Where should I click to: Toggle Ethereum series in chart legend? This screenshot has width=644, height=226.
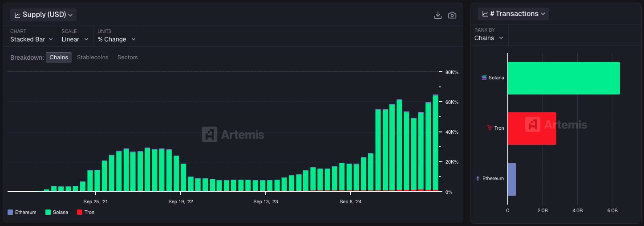[x=22, y=212]
